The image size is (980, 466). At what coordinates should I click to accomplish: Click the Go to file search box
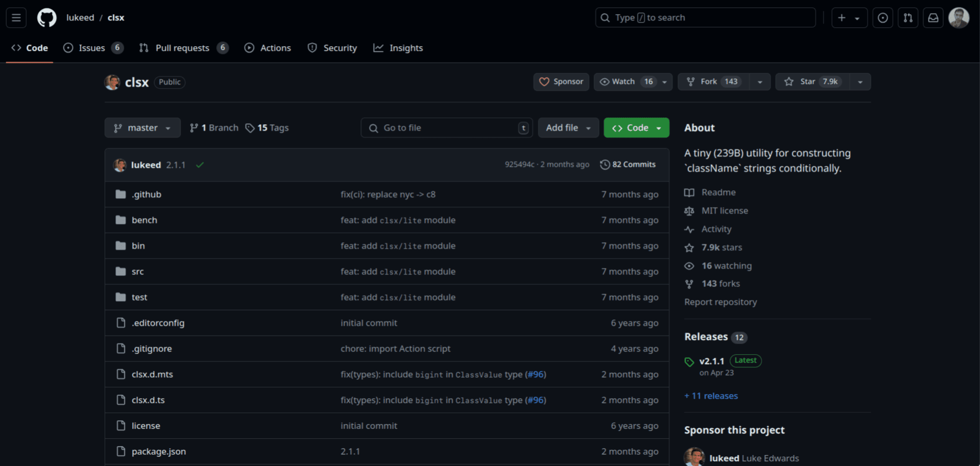coord(447,128)
